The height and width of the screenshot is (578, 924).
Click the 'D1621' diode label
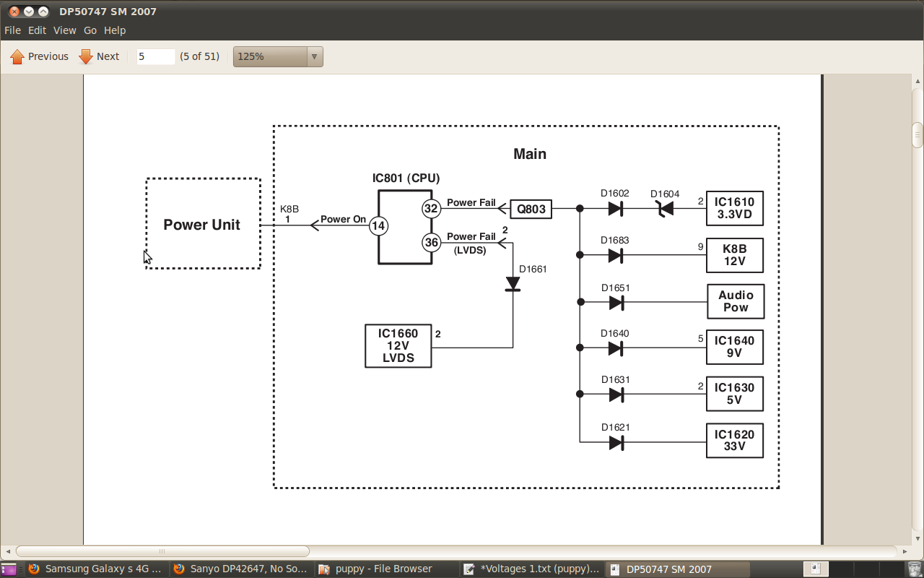616,427
